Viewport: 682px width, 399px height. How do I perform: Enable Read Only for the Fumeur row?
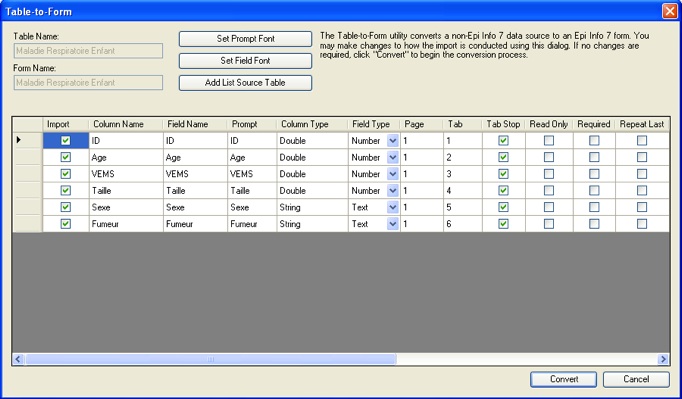pyautogui.click(x=549, y=224)
